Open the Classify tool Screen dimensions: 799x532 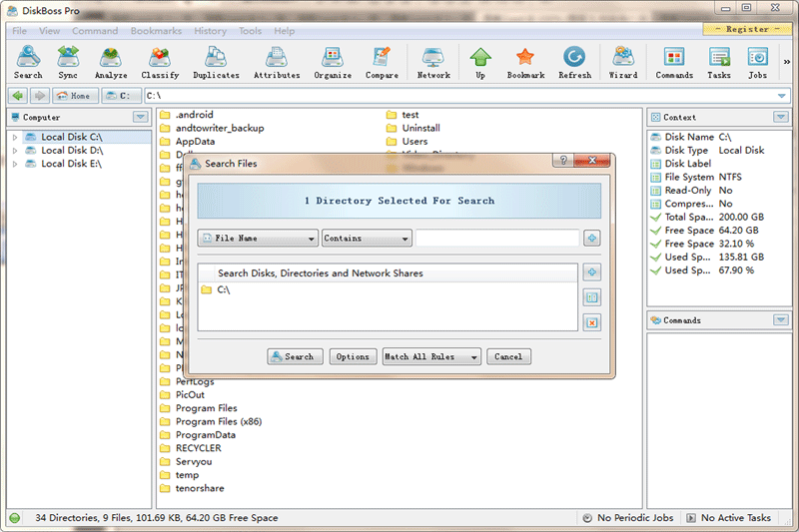pos(160,62)
